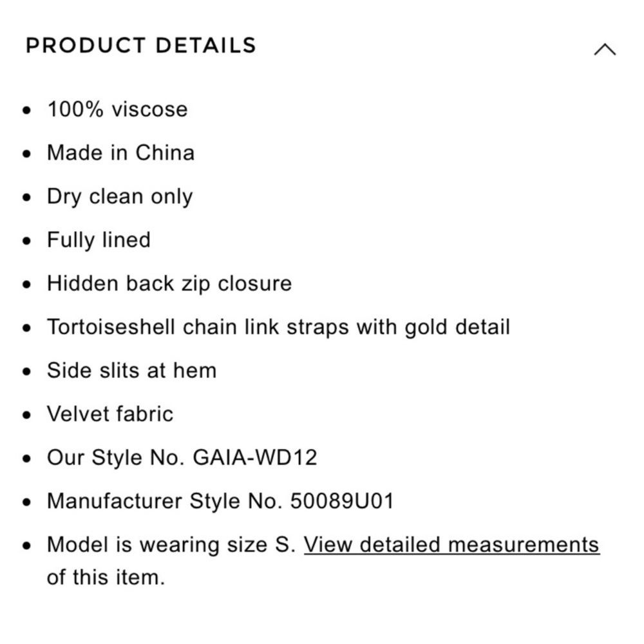Click the bullet beside "Fully lined"
This screenshot has height=644, width=644.
26,241
